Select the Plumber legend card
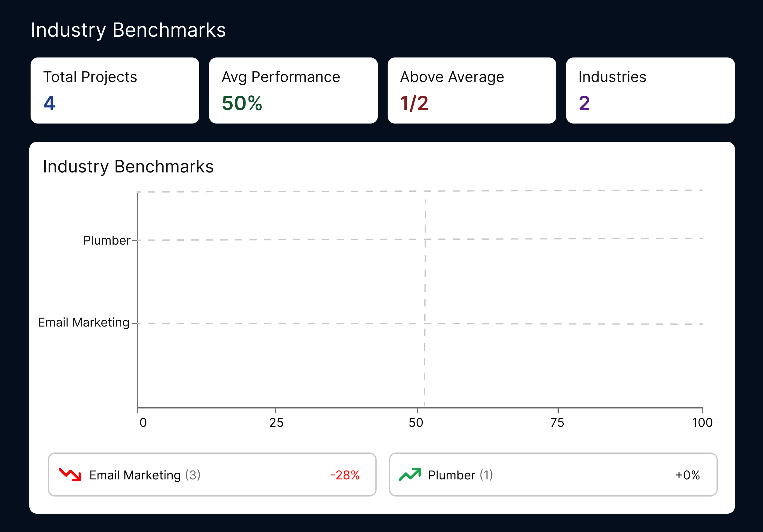The height and width of the screenshot is (532, 763). click(x=553, y=474)
